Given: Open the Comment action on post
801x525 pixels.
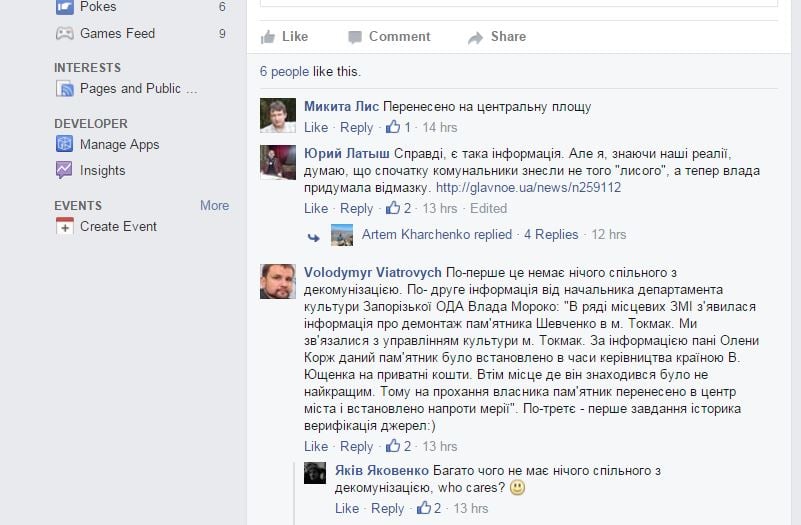Looking at the screenshot, I should tap(389, 37).
